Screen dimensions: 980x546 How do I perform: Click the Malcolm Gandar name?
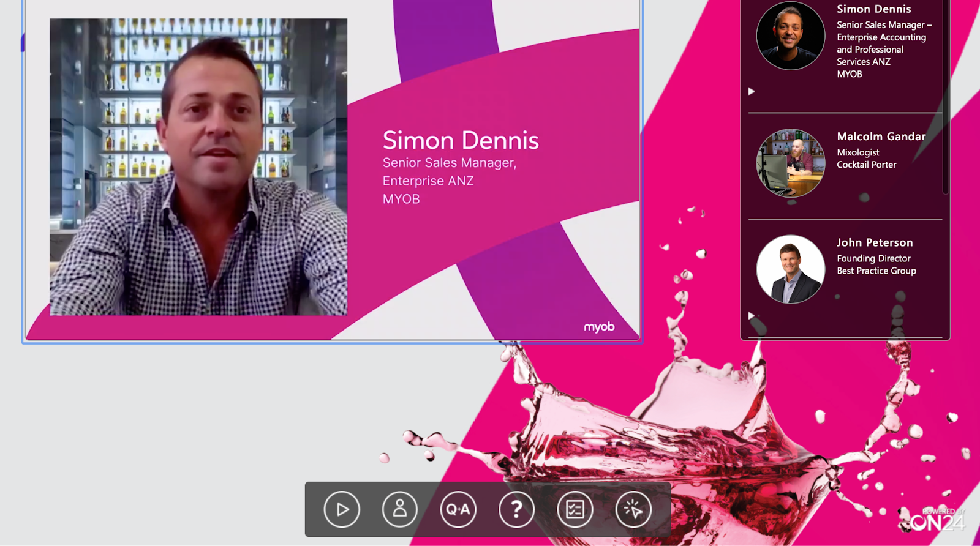(x=881, y=136)
